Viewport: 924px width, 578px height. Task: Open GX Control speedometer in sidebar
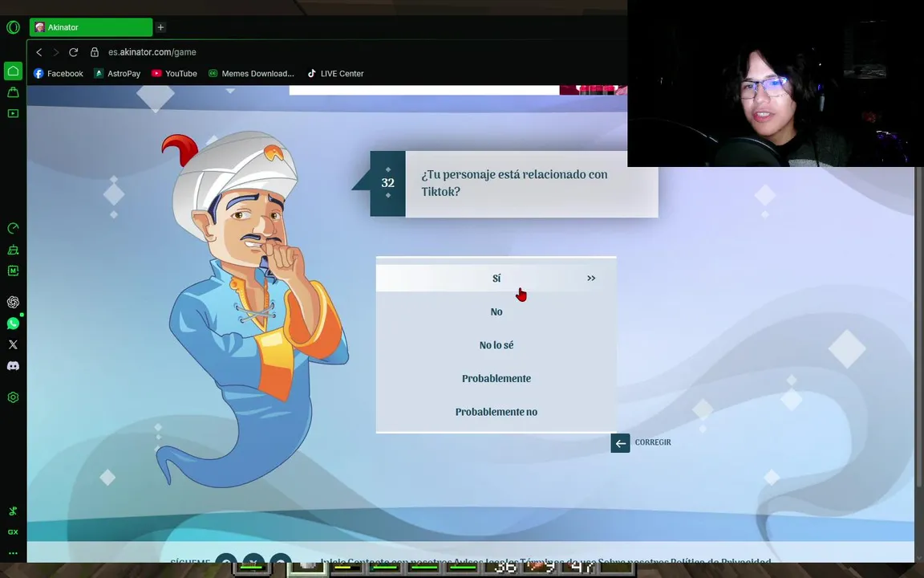pyautogui.click(x=13, y=228)
